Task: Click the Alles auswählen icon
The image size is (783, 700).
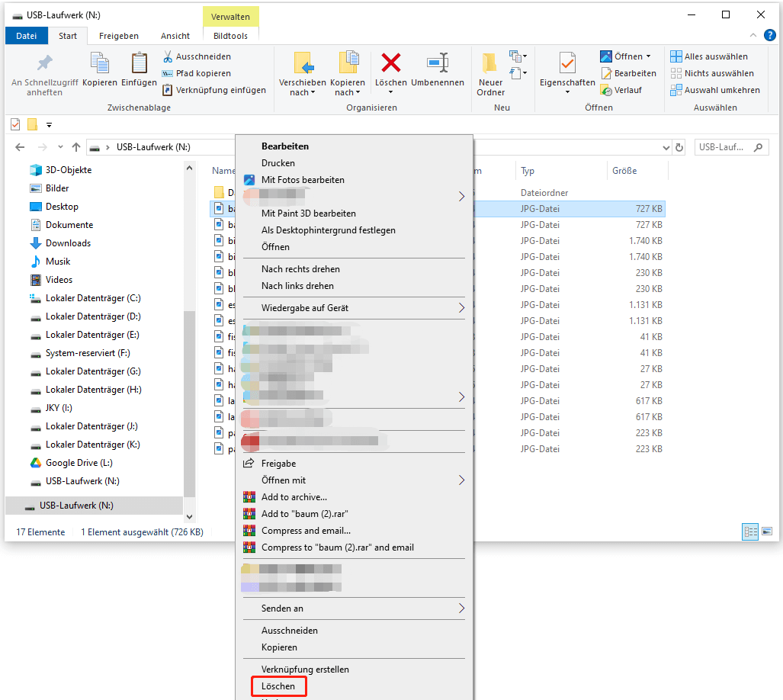Action: [x=675, y=56]
